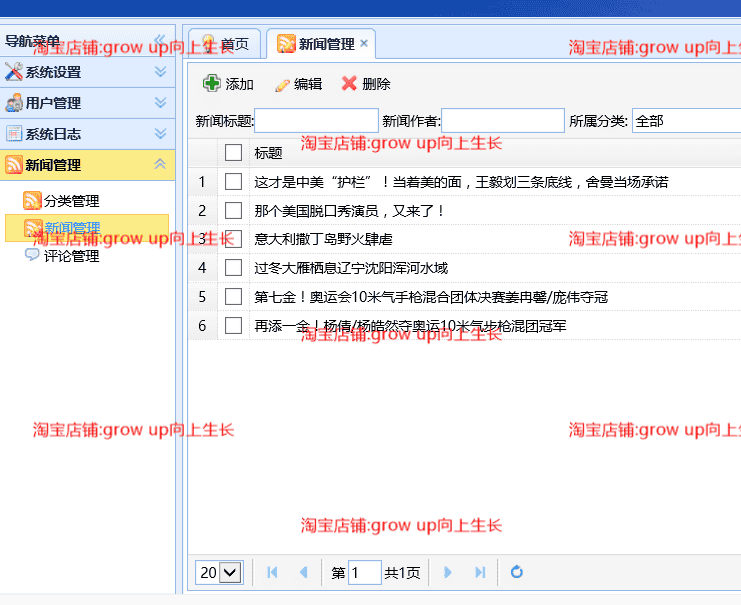Click the 用户管理 users icon

point(14,103)
